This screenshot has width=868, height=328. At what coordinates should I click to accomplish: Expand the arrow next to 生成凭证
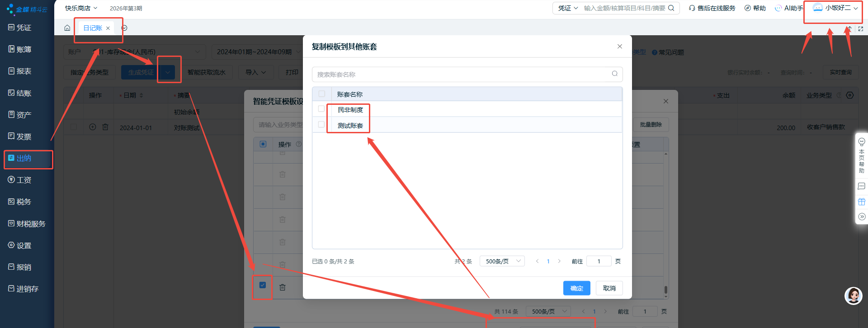point(168,72)
